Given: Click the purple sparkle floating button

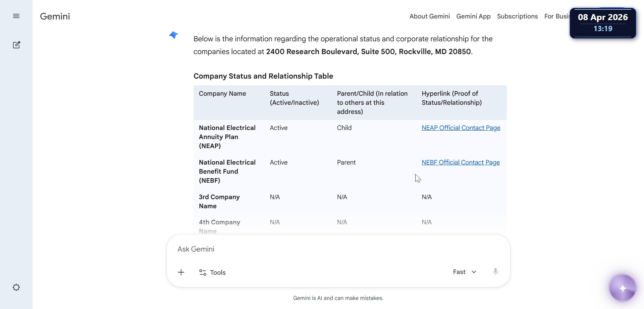Looking at the screenshot, I should pyautogui.click(x=623, y=288).
